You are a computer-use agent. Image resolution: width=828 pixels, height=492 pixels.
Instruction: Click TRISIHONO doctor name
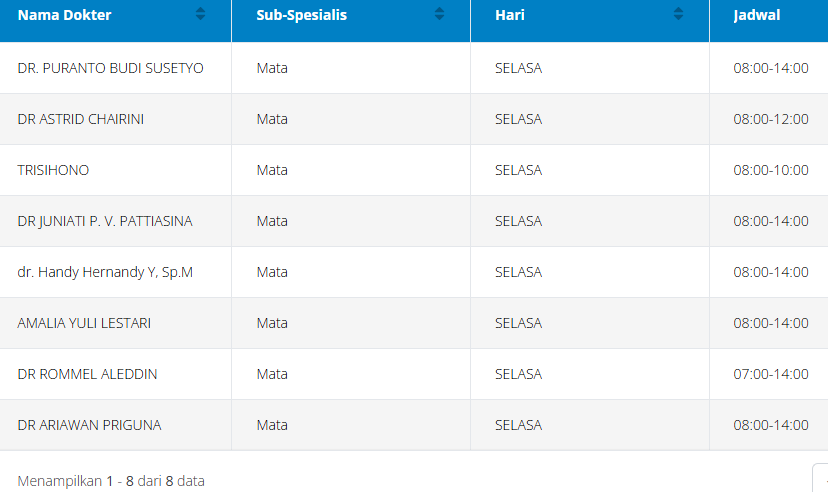click(53, 170)
